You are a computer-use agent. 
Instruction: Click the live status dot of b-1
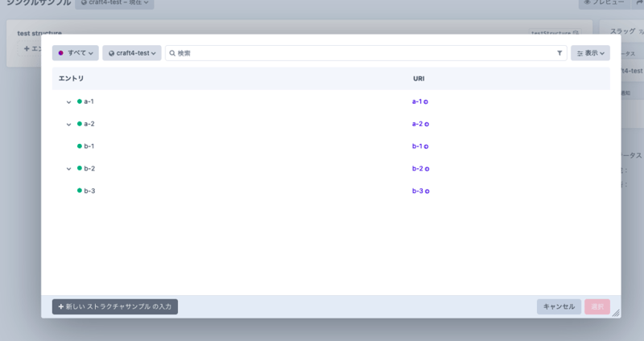[80, 146]
